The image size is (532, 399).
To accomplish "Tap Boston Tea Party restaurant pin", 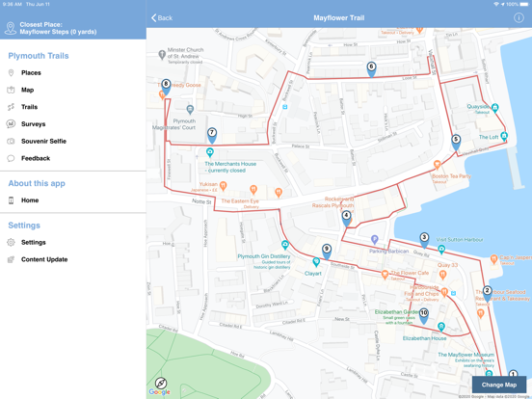I will [438, 165].
